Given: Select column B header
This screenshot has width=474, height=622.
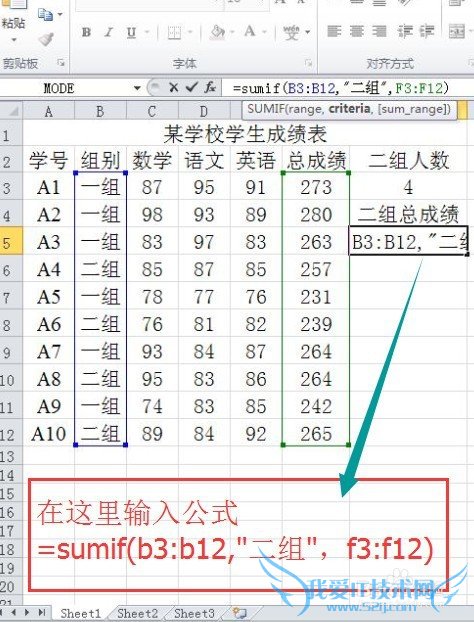Looking at the screenshot, I should (x=100, y=111).
